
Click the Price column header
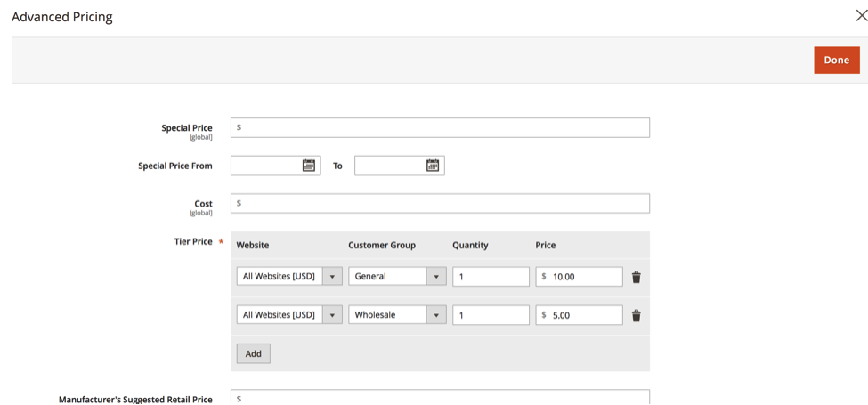[545, 245]
